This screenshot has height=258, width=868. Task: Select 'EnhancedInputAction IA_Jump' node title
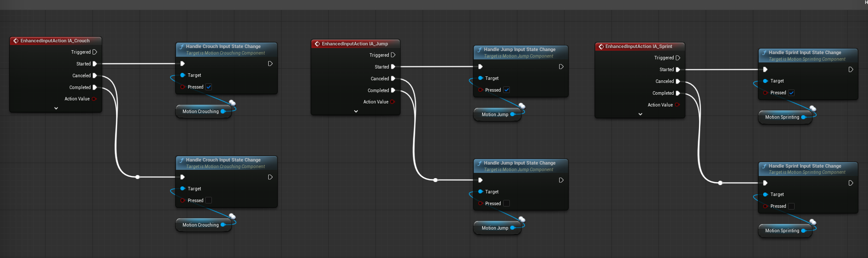[x=355, y=44]
